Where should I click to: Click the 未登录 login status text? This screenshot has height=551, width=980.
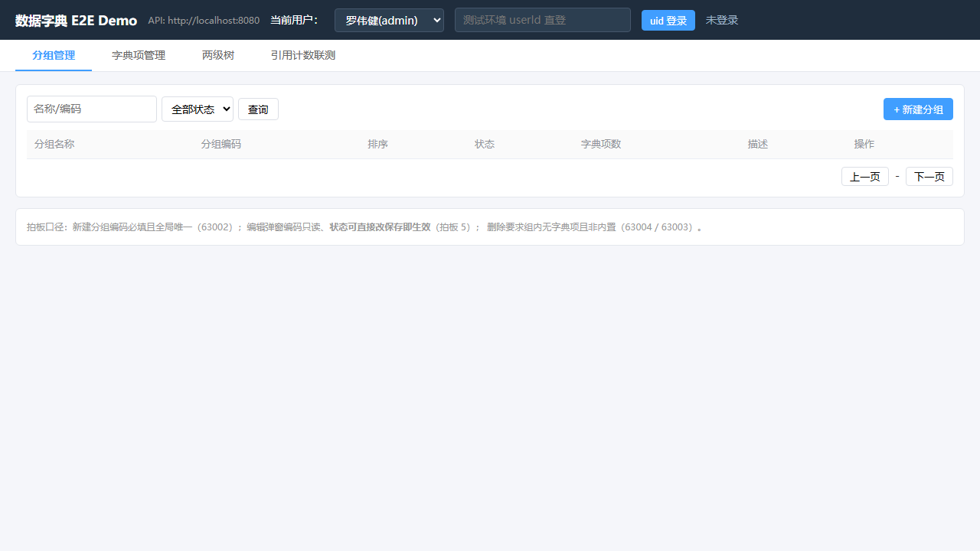click(x=722, y=20)
